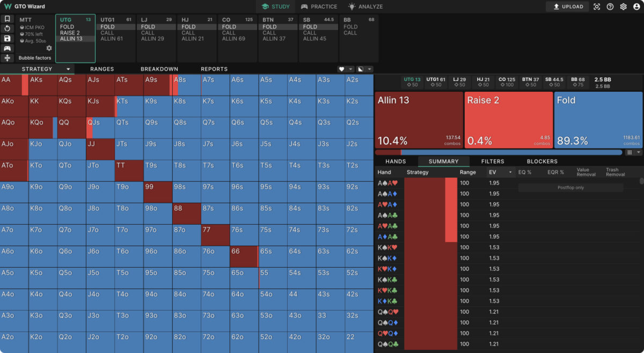The image size is (644, 353).
Task: Click the collapse vertical icon in sidebar
Action: click(8, 58)
